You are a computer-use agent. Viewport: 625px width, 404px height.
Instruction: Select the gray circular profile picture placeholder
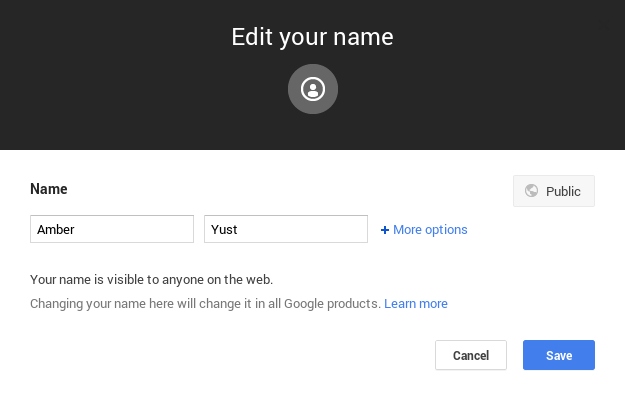pyautogui.click(x=313, y=89)
